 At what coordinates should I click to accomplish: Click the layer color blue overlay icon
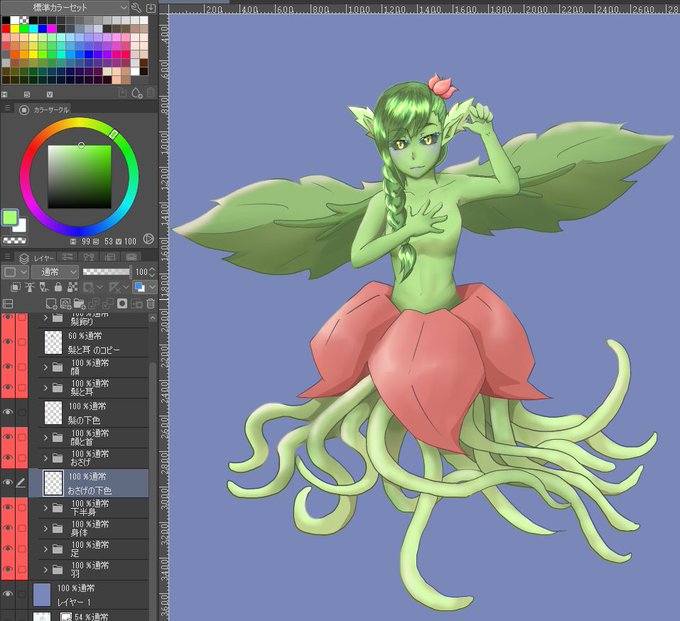click(x=140, y=287)
